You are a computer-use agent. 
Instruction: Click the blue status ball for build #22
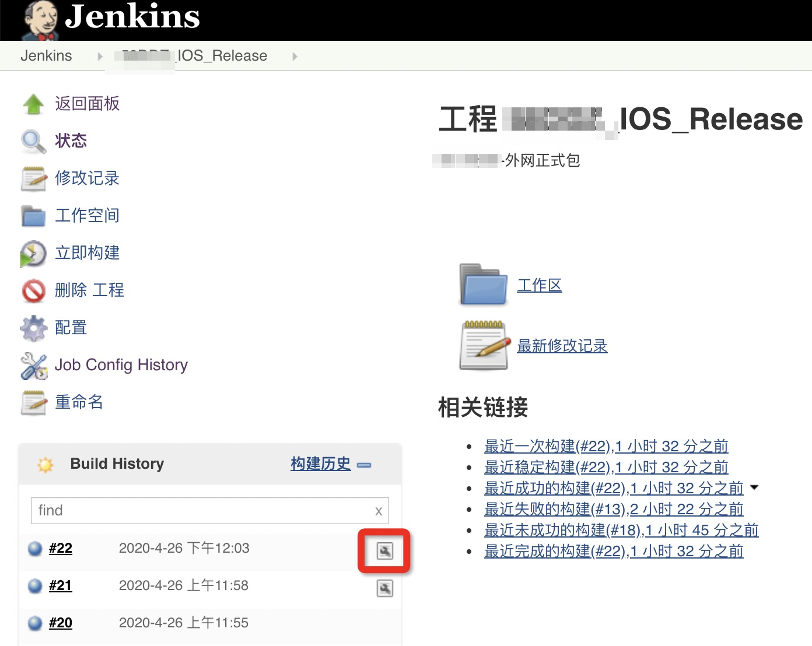tap(35, 549)
